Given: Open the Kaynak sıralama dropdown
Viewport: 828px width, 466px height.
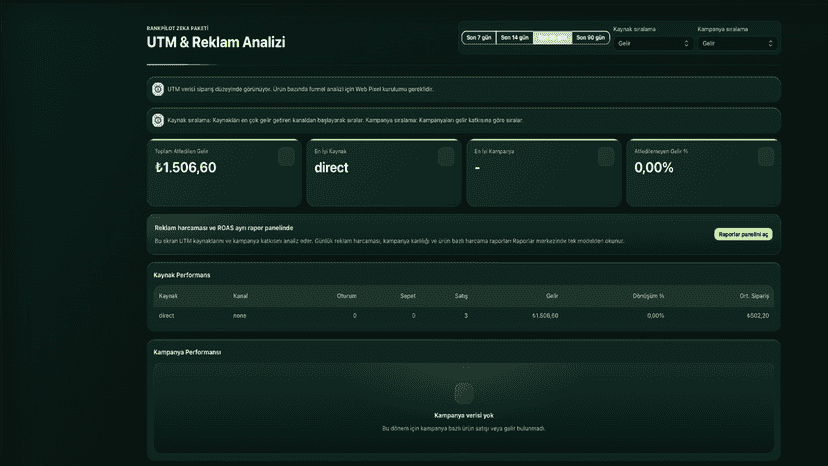Looking at the screenshot, I should [653, 43].
